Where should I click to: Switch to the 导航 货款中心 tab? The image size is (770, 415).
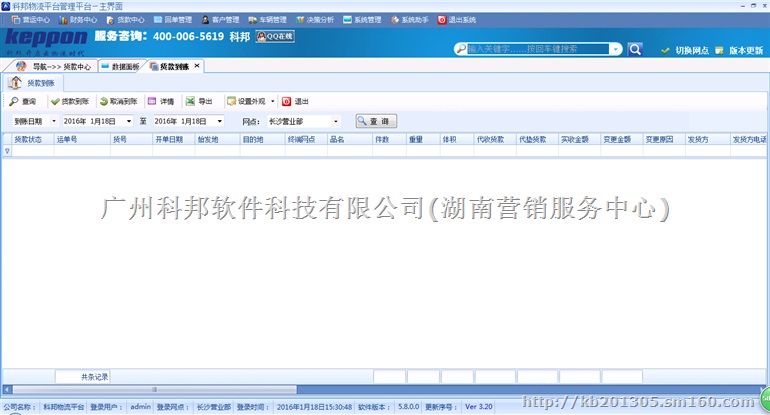(x=54, y=66)
